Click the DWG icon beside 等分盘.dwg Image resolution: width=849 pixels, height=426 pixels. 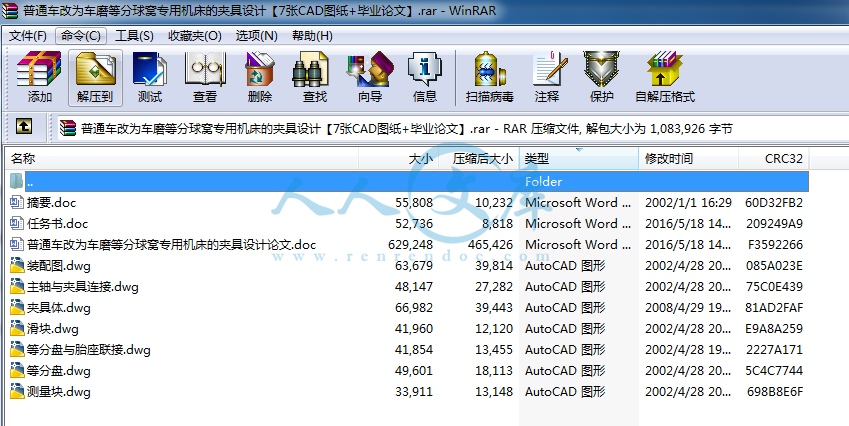click(17, 371)
